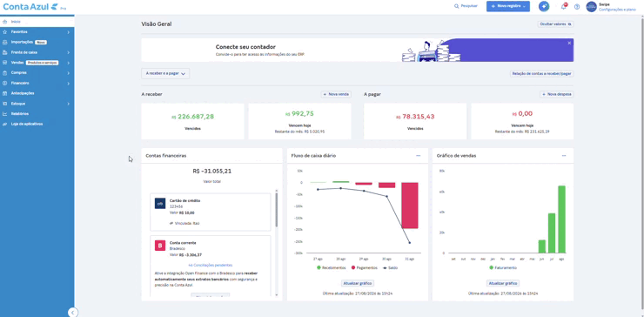Click the 226.687,28 vencidos receivable value
644x317 pixels.
click(192, 117)
